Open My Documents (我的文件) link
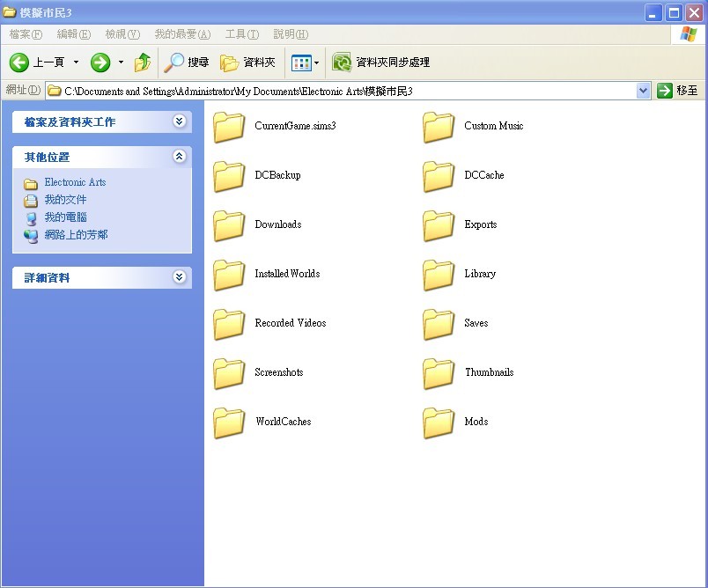Viewport: 708px width, 588px height. tap(65, 200)
